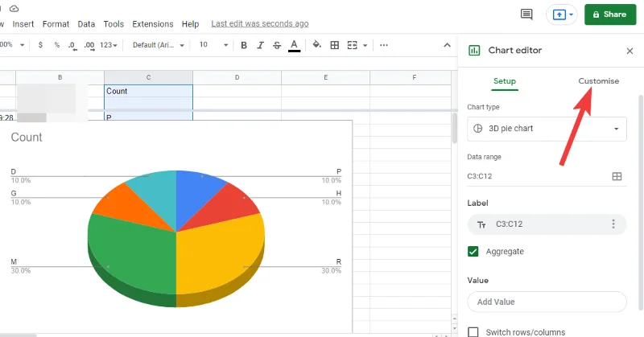Open the cell borders tool
644x337 pixels.
click(x=335, y=45)
